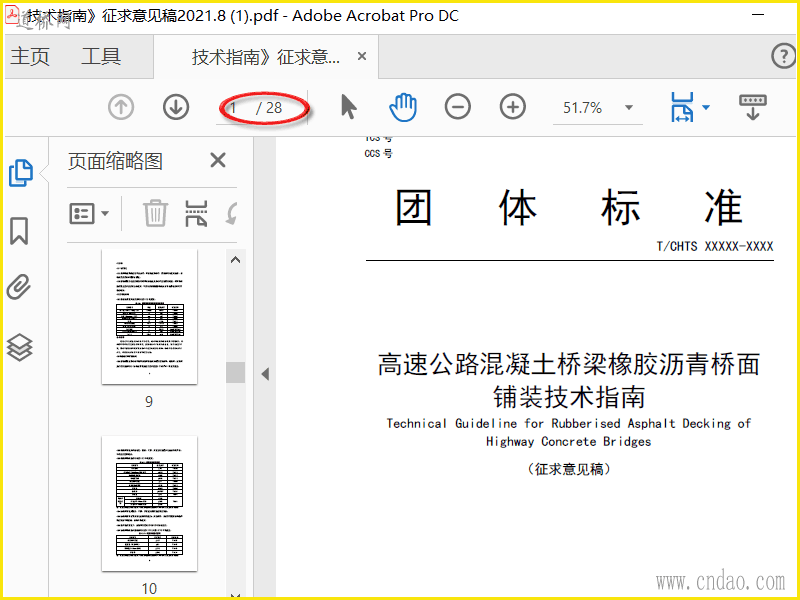Click the thumbnail panel scrollbar handle

click(x=235, y=372)
